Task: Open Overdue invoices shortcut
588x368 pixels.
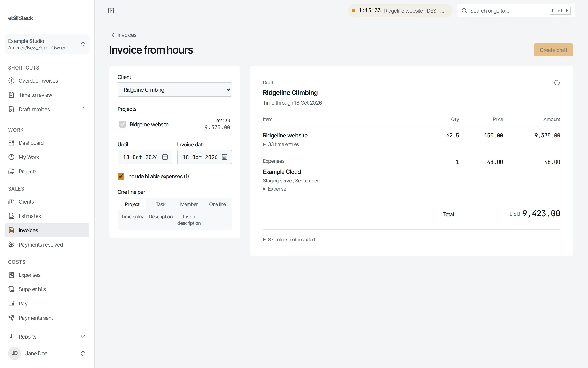Action: (47, 81)
